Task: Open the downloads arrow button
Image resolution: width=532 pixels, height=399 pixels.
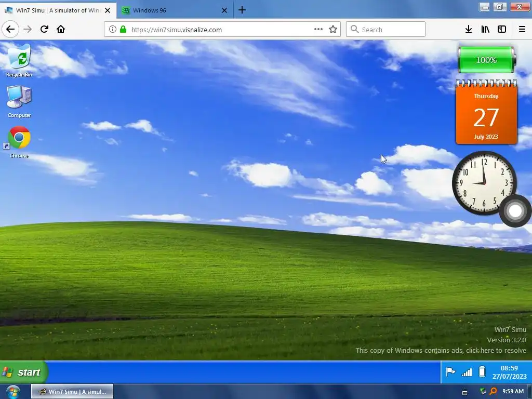Action: 469,29
